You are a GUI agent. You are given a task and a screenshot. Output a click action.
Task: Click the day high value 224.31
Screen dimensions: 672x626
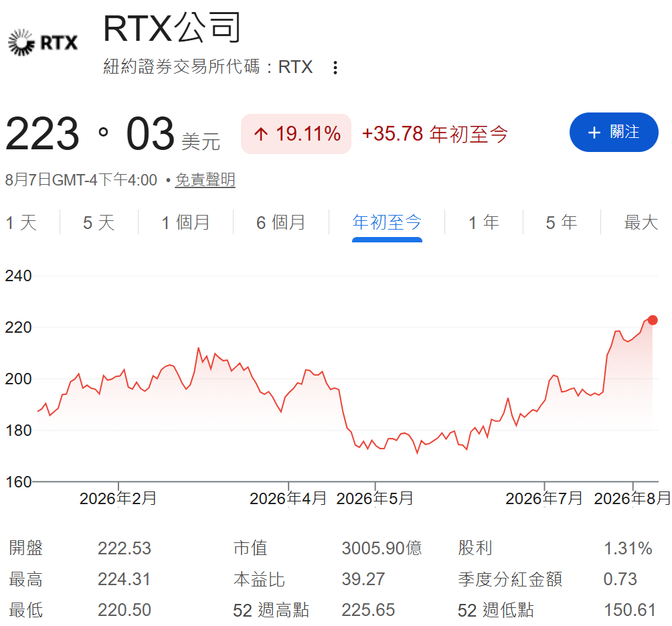coord(124,579)
